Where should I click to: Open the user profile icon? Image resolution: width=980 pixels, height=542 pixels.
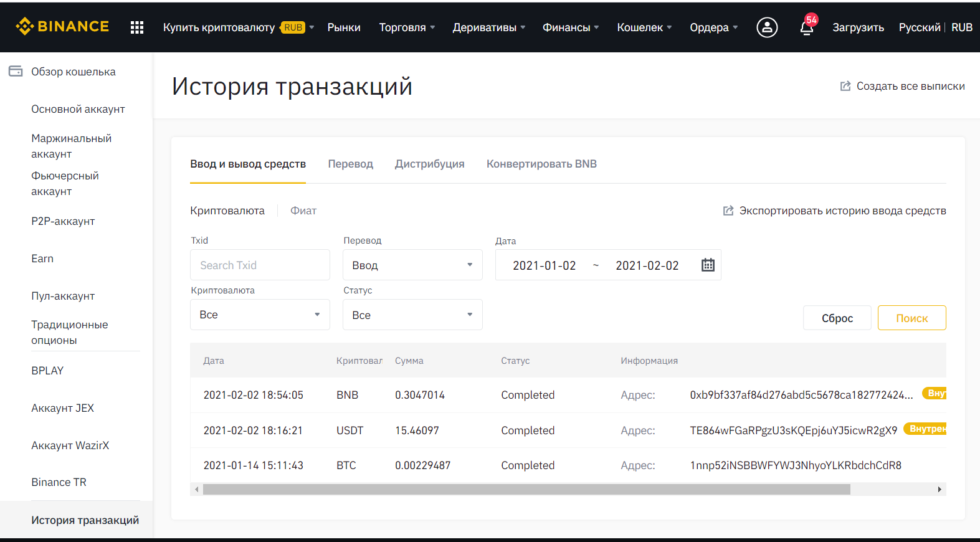[x=767, y=27]
